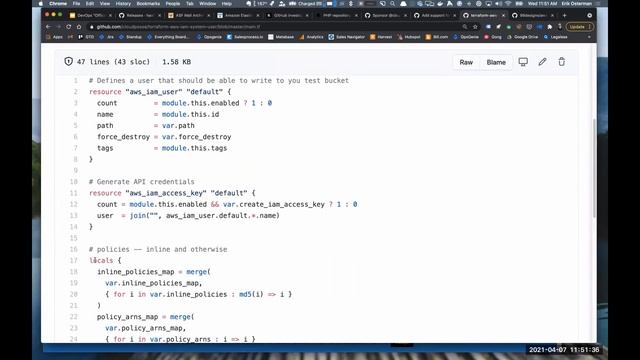Click the macOS Spotlight search icon
The width and height of the screenshot is (640, 360).
point(392,3)
